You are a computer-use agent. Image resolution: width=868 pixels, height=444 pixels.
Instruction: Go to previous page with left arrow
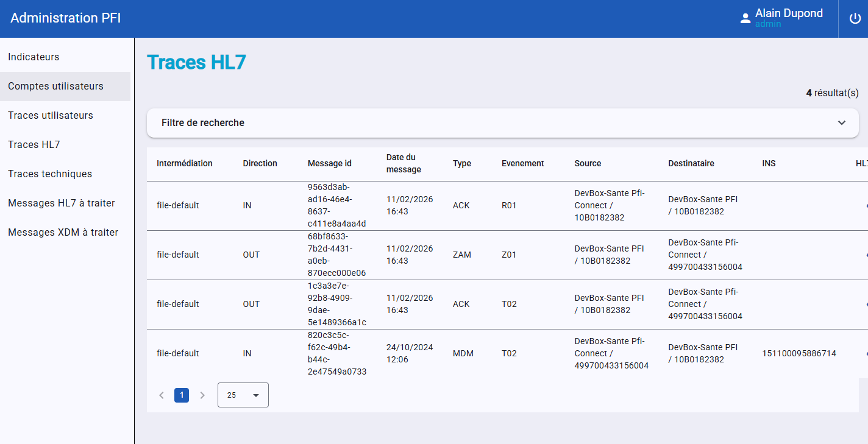click(162, 395)
